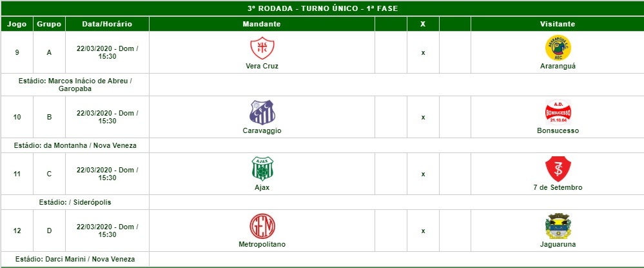Select the Visitante column header

click(x=558, y=24)
